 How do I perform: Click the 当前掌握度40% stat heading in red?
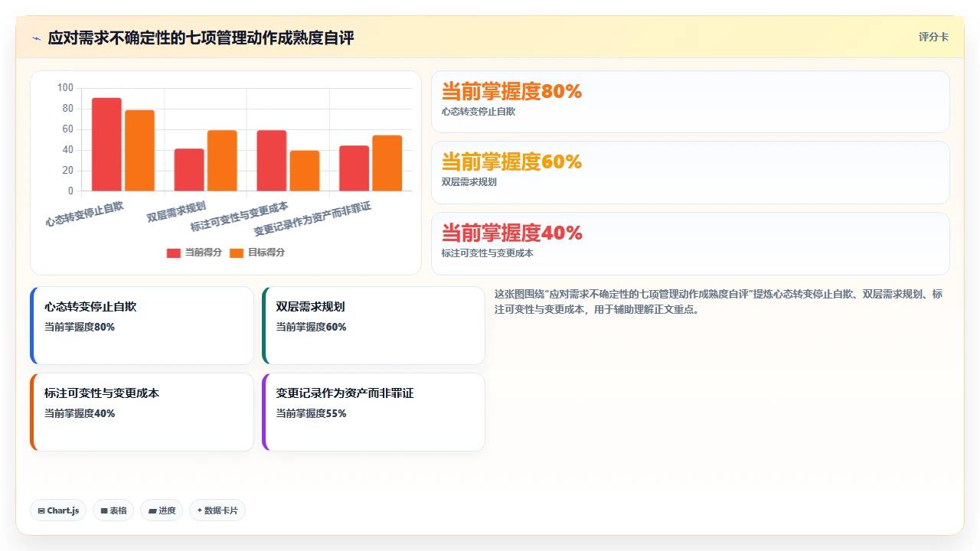pyautogui.click(x=511, y=233)
